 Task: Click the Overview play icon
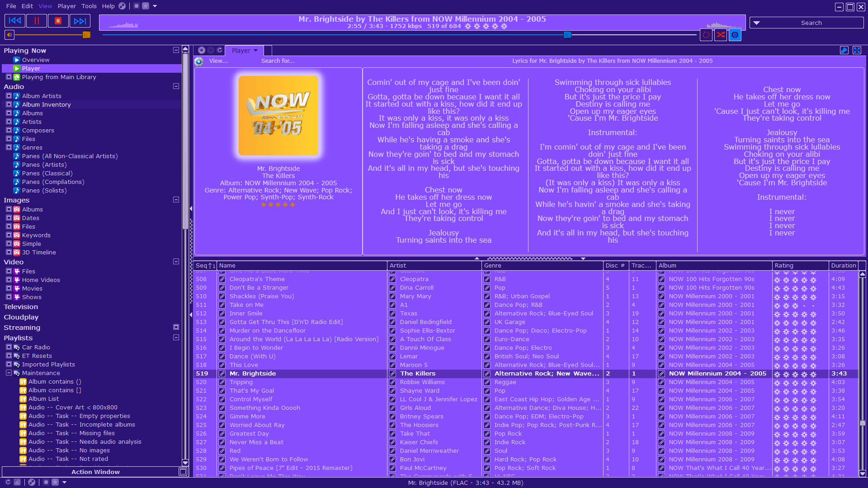pyautogui.click(x=17, y=60)
